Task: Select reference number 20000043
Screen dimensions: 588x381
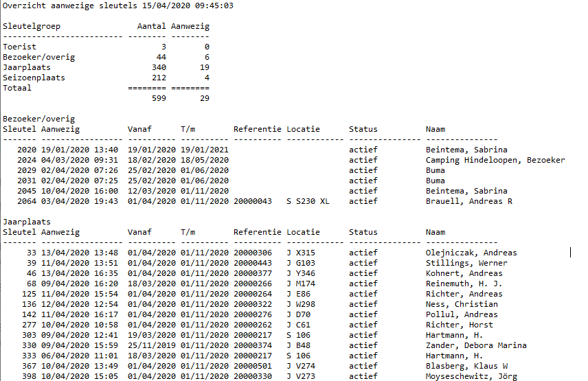Action: 253,201
